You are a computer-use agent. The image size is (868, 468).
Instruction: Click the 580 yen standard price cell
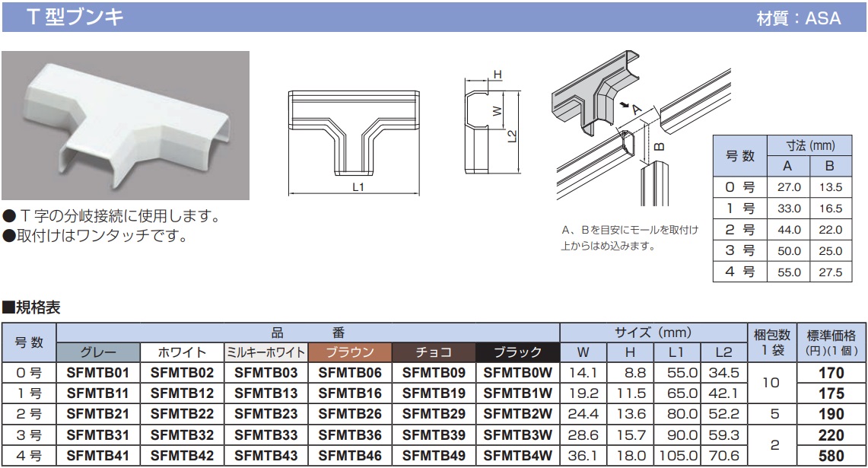click(x=831, y=456)
